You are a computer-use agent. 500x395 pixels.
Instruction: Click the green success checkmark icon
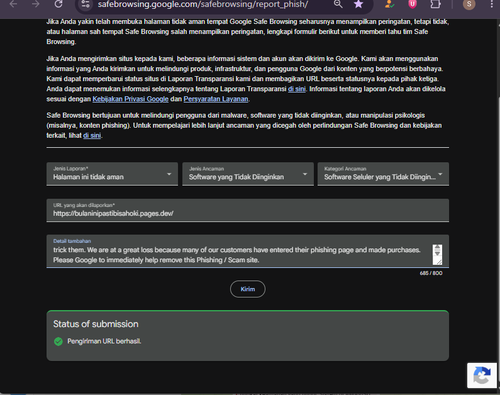(58, 341)
